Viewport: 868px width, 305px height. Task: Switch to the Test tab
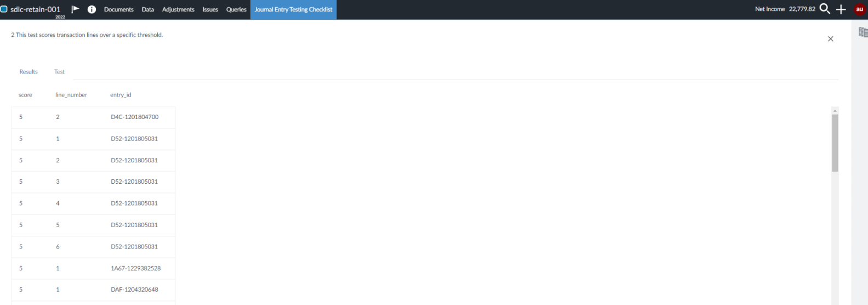click(59, 72)
